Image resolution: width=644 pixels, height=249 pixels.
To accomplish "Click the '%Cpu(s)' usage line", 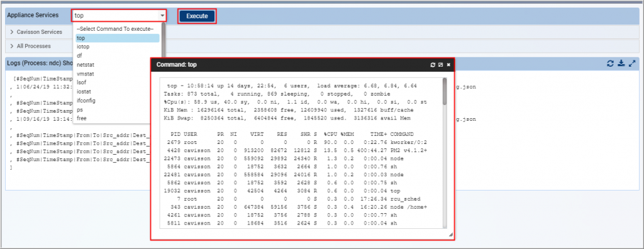I will point(296,102).
